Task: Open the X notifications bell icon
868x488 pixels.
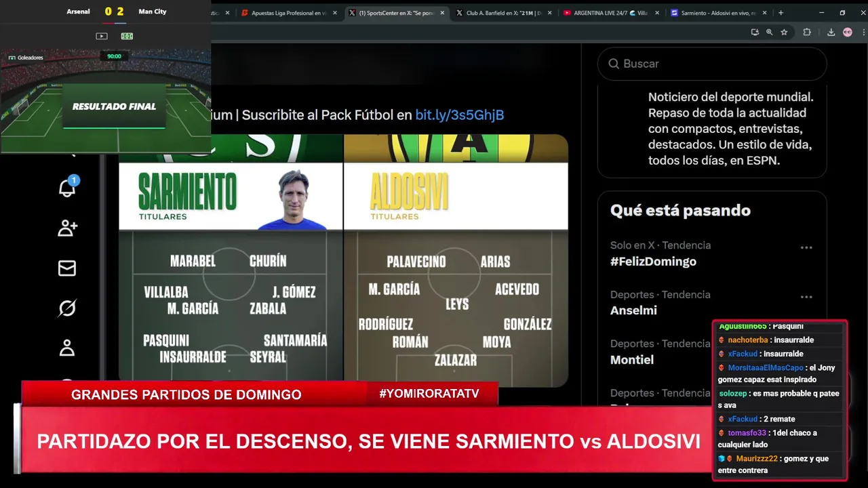Action: pos(67,188)
